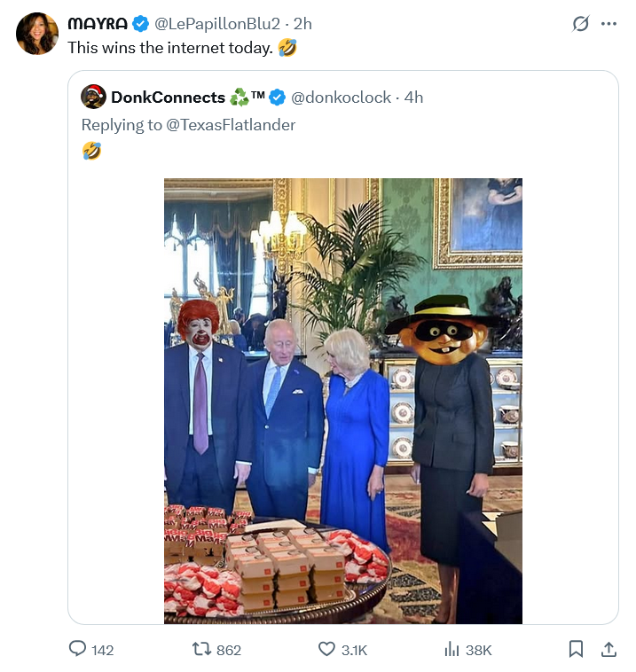Visit the @LePapillonBlu2 handle
636x672 pixels.
(217, 24)
